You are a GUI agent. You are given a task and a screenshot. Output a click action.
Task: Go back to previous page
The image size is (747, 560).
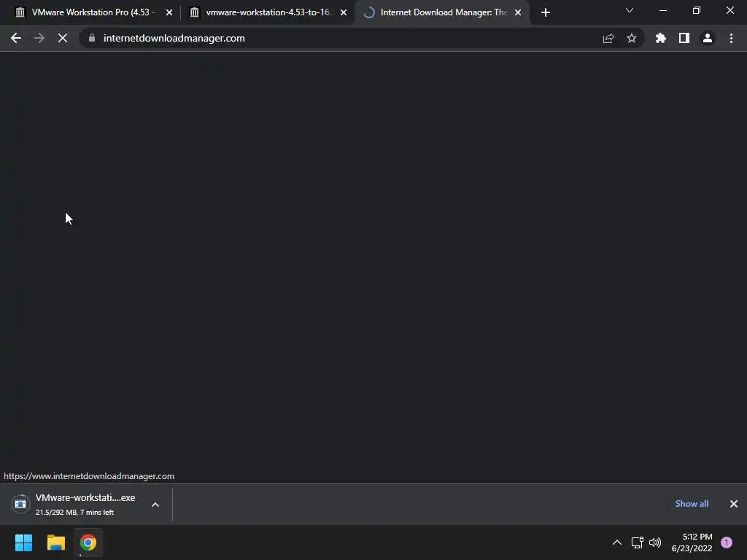pyautogui.click(x=16, y=38)
